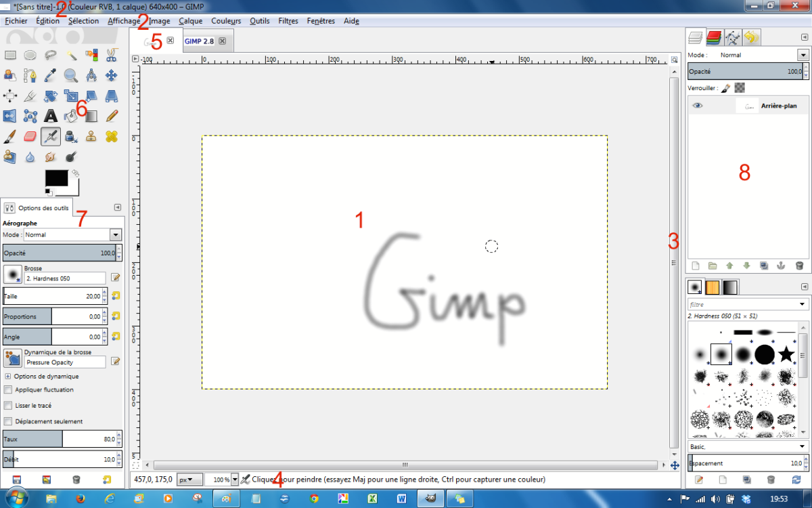Edit the brush via button beside Hardness 050

(x=115, y=278)
